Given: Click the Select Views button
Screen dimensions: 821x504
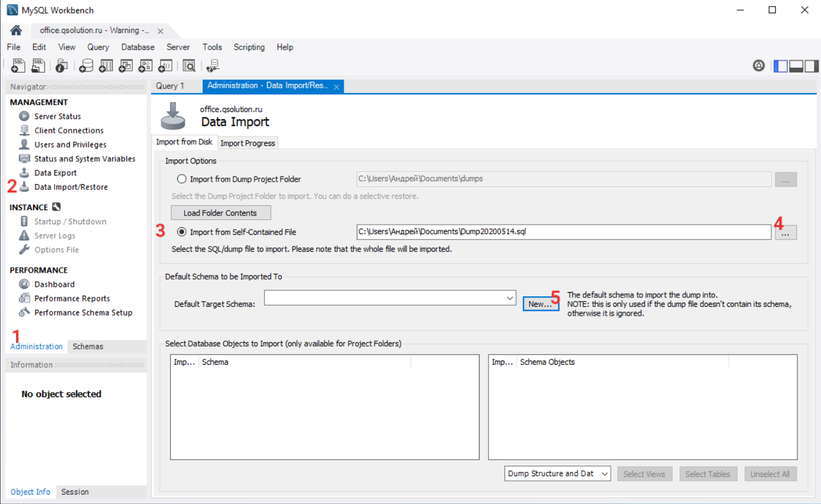Looking at the screenshot, I should tap(644, 474).
